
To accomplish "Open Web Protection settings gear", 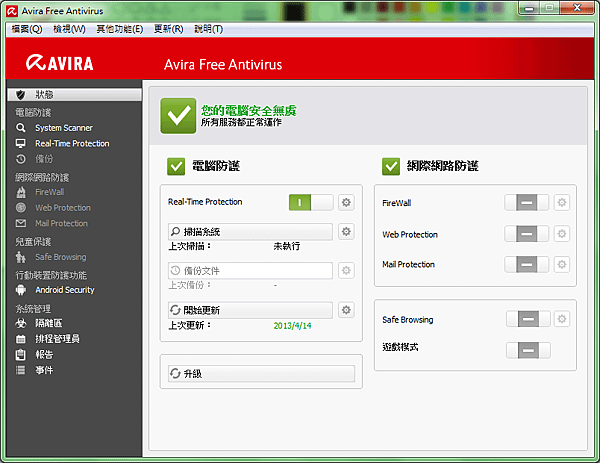I will click(562, 234).
